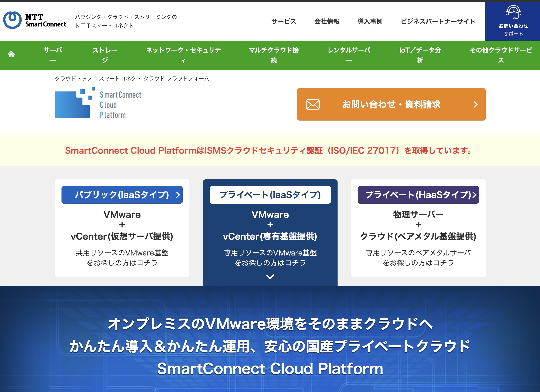The image size is (540, 392).
Task: Open the サービス top menu
Action: coord(283,21)
